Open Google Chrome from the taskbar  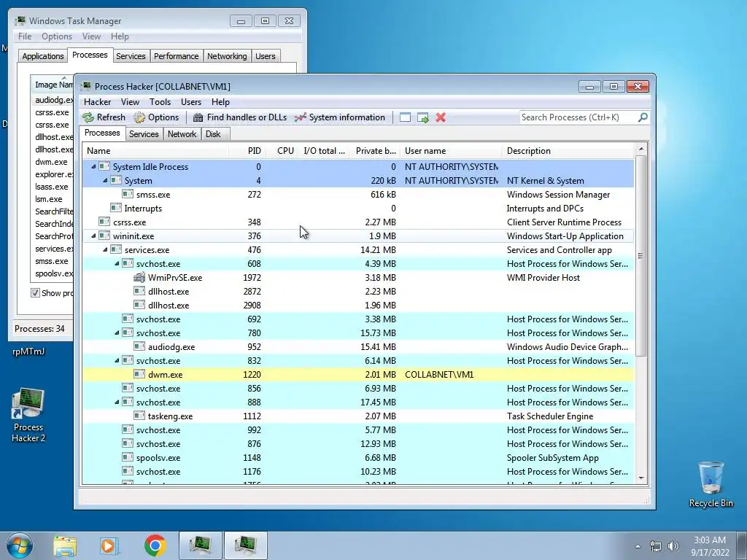pos(155,545)
